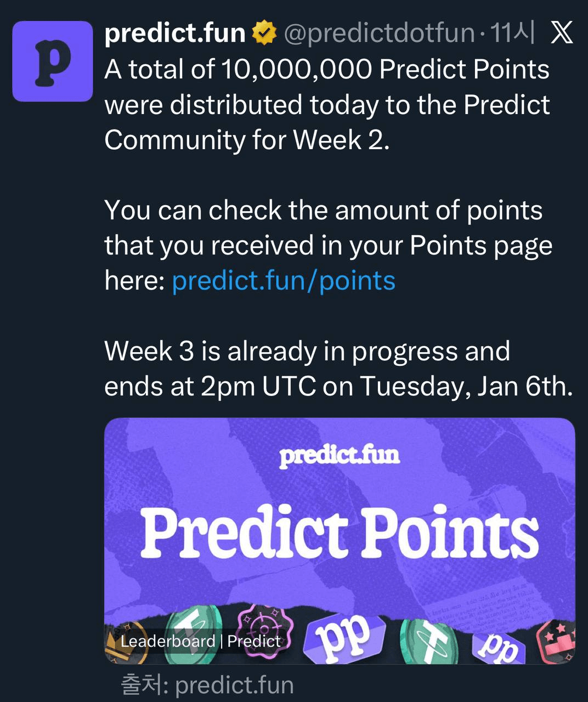588x702 pixels.
Task: Open the predict.fun display name
Action: [174, 33]
